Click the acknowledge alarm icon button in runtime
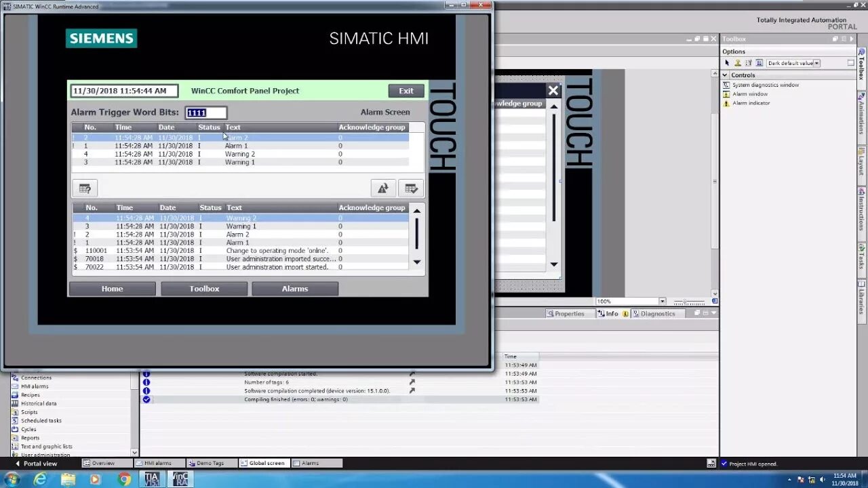 (x=411, y=188)
